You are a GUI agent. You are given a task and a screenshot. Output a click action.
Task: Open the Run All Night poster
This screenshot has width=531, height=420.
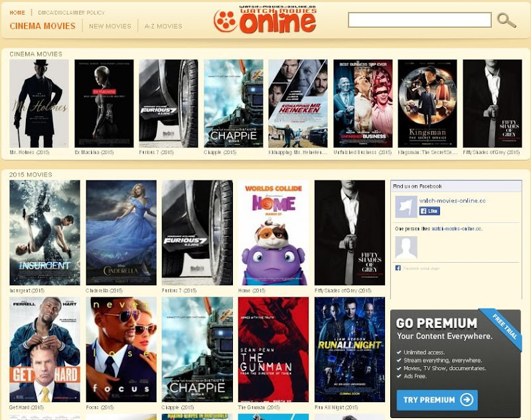[350, 350]
